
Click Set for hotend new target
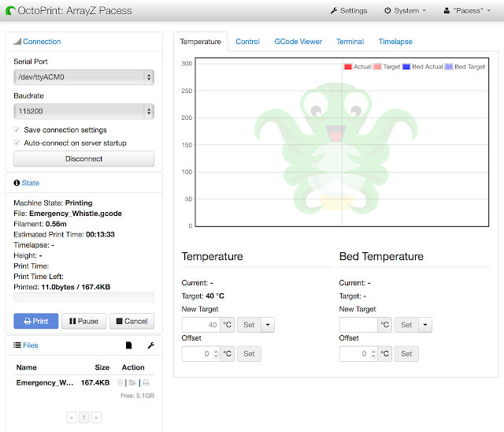coord(249,325)
